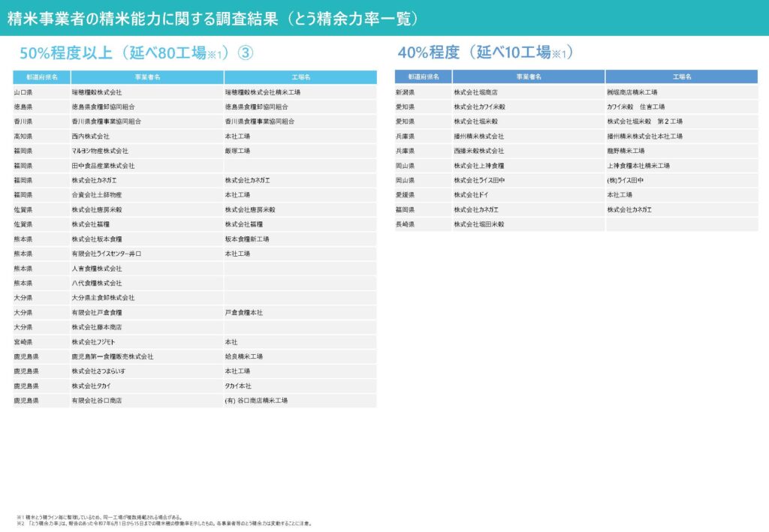Click the company 株式会社坂本食糧
This screenshot has height=532, width=769.
97,239
